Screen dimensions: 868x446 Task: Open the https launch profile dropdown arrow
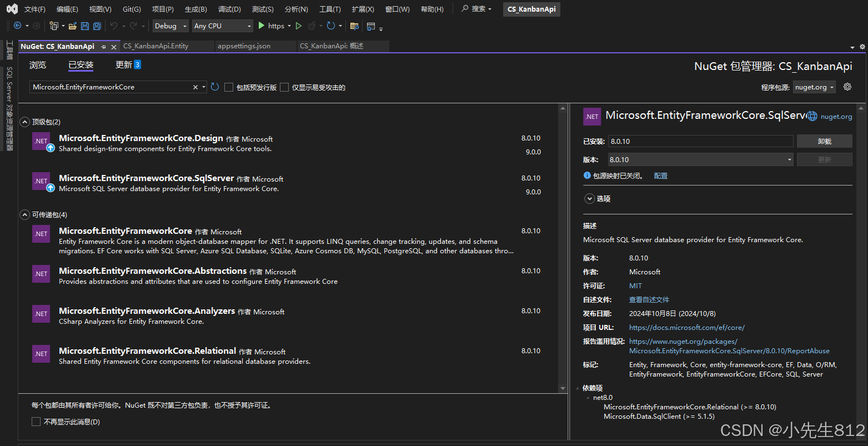click(289, 26)
